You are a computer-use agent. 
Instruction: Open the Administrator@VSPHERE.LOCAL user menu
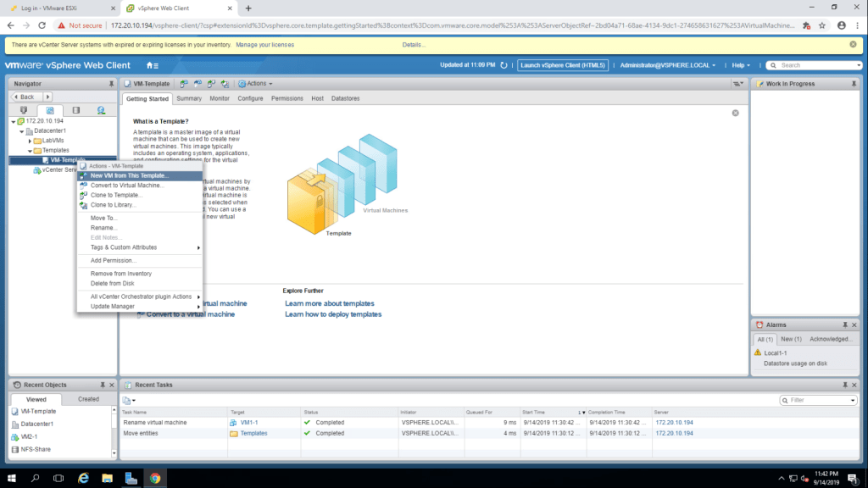coord(667,65)
